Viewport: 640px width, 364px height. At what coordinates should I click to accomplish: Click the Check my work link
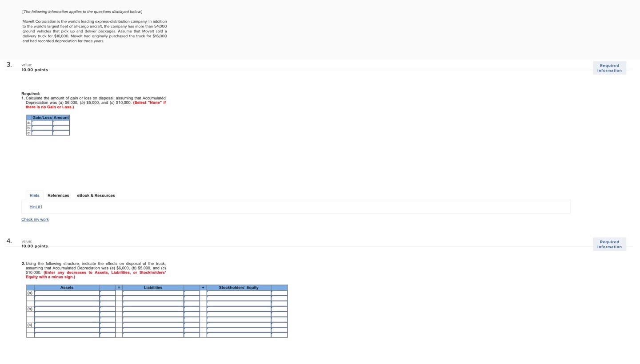[x=35, y=219]
